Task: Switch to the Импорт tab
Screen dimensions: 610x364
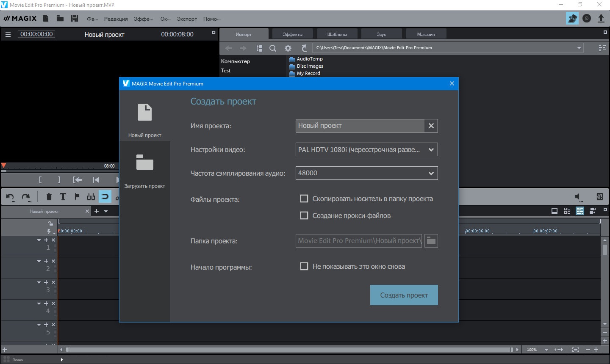Action: [244, 34]
